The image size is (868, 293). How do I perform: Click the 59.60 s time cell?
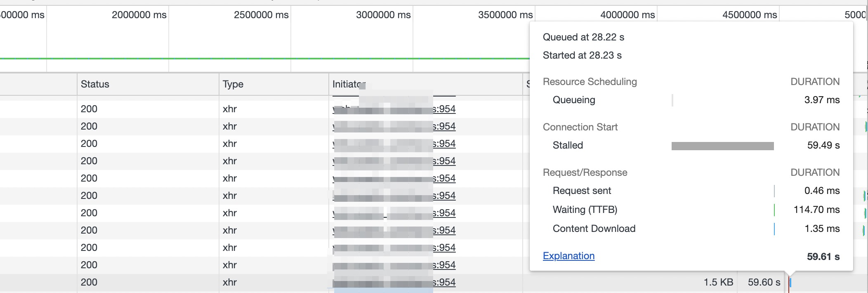(x=764, y=282)
